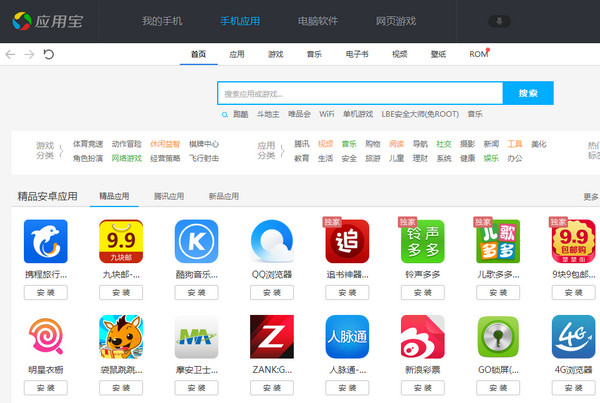Open the 追书神器 app icon
Viewport: 600px width, 403px height.
pos(347,241)
